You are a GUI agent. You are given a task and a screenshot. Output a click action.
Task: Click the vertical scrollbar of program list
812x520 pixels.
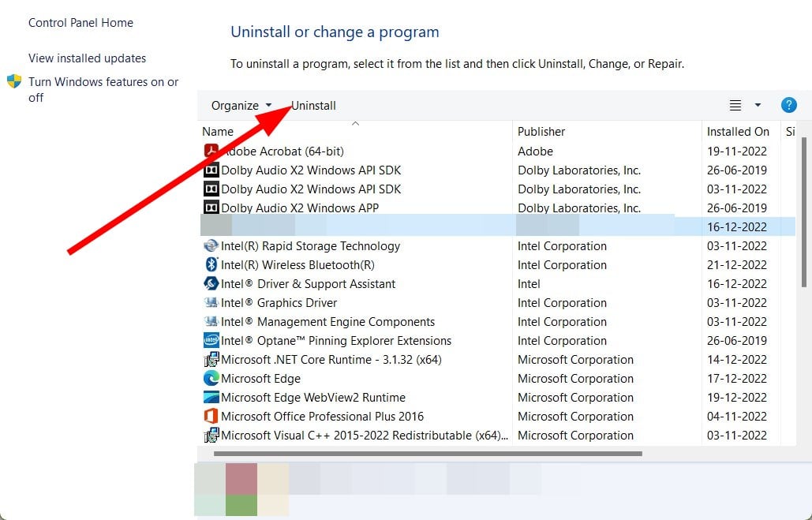coord(803,212)
